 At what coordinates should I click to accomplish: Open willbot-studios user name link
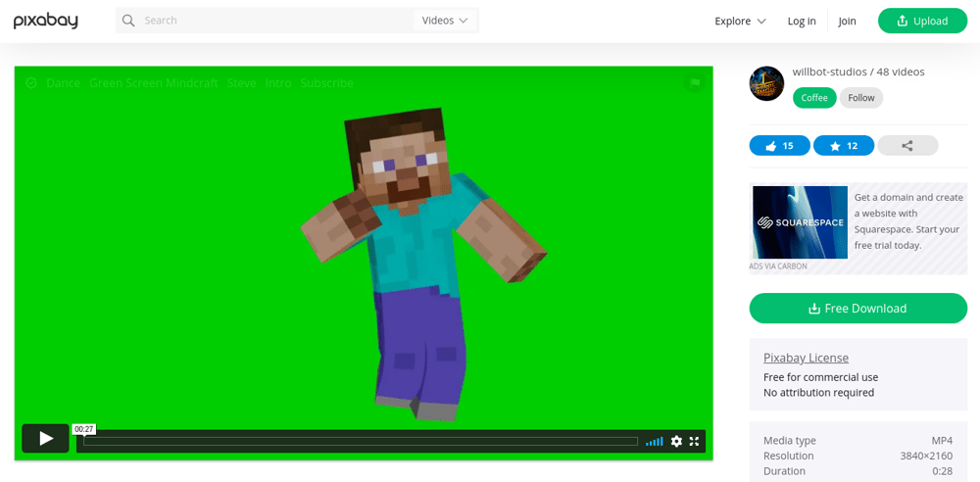click(x=830, y=72)
